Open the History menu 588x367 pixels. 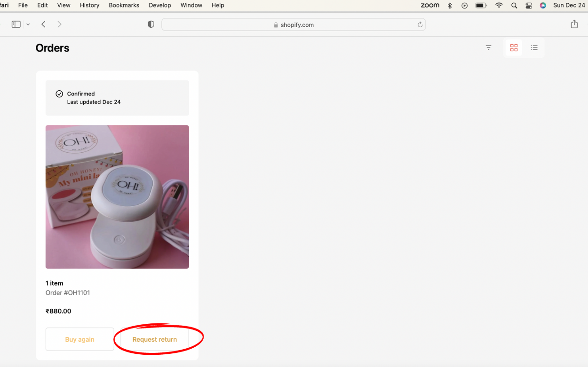click(x=89, y=5)
